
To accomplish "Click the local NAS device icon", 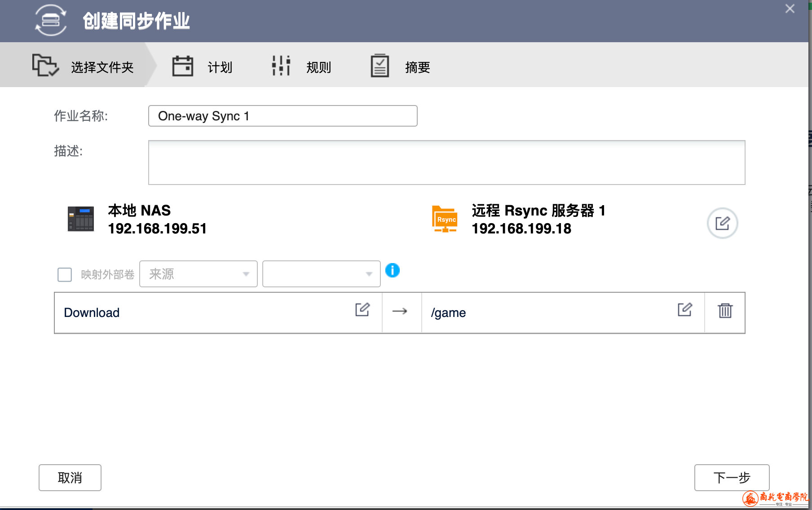I will tap(81, 219).
